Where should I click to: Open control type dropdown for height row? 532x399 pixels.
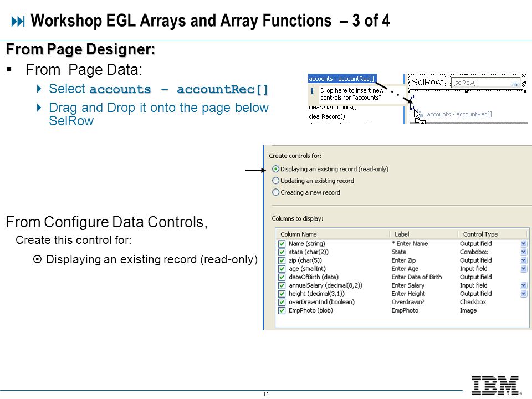pos(524,294)
